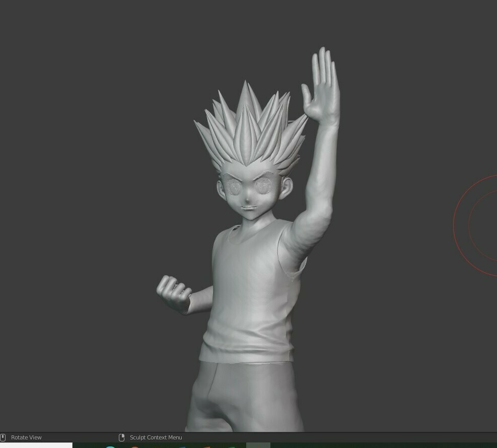Click the "Rotate View" status bar hint
The height and width of the screenshot is (448, 497).
click(26, 437)
